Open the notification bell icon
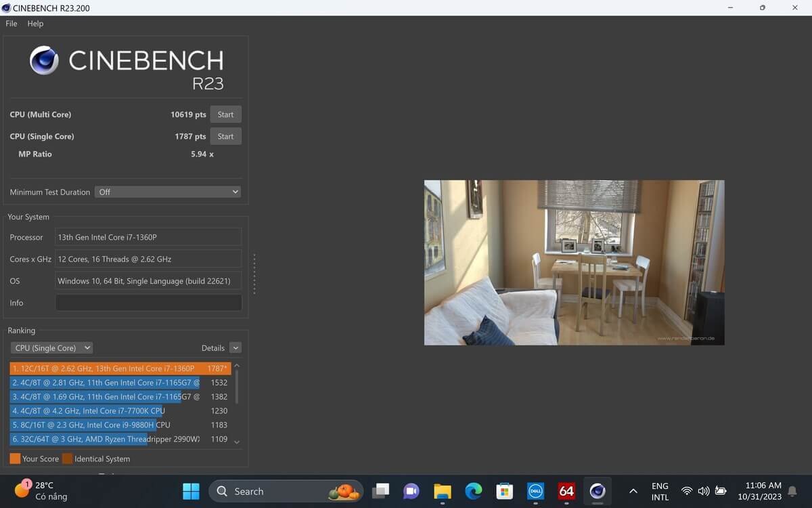812x508 pixels. pos(792,492)
